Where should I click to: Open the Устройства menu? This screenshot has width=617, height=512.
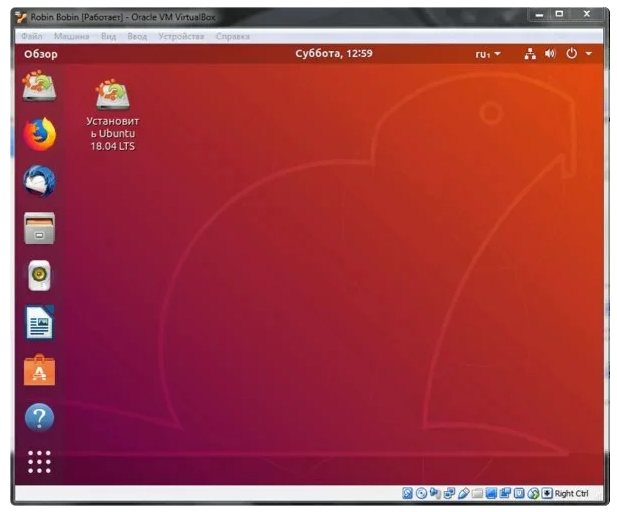click(181, 36)
